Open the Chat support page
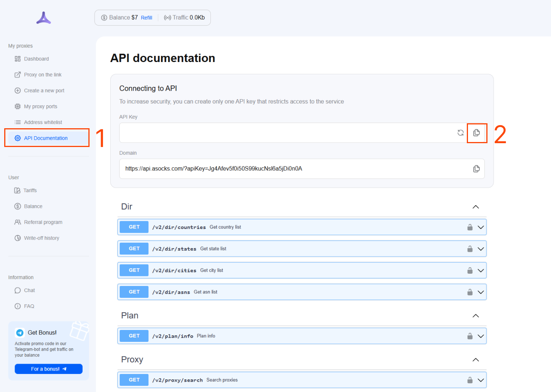 coord(29,291)
